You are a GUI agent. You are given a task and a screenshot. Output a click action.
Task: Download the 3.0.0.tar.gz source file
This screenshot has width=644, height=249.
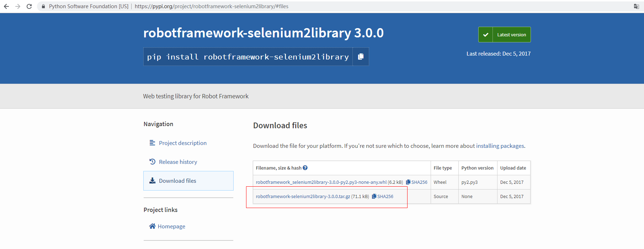pyautogui.click(x=303, y=196)
